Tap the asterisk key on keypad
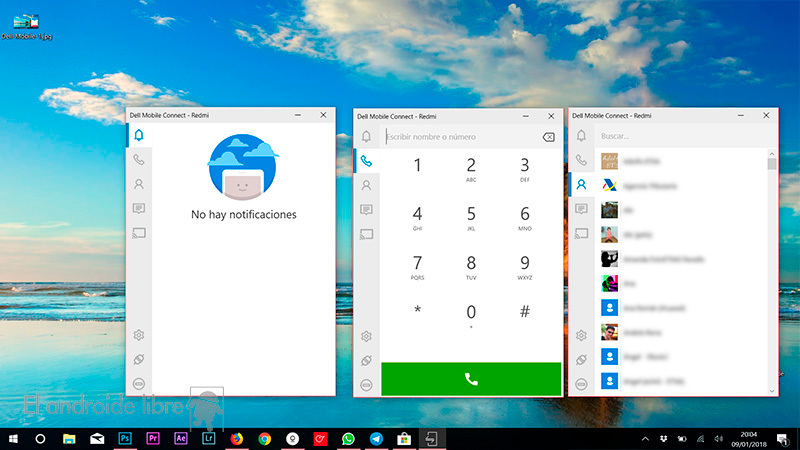Viewport: 800px width, 450px height. click(417, 311)
